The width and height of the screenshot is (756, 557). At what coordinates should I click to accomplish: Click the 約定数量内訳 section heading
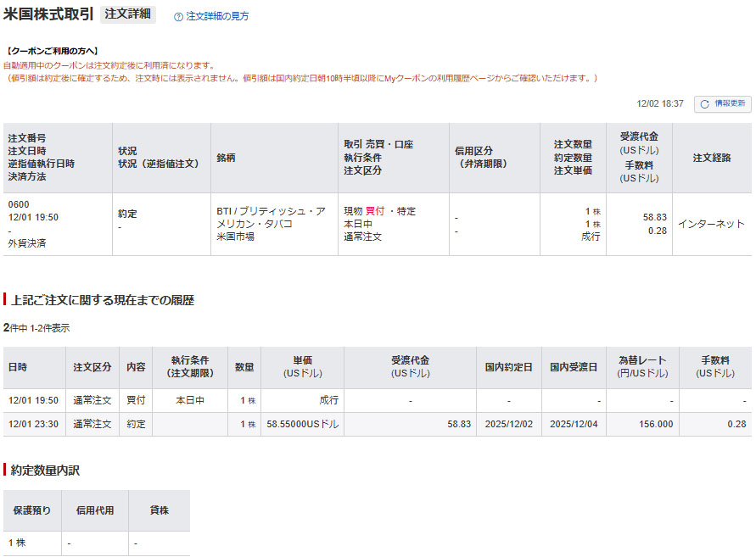click(x=46, y=470)
